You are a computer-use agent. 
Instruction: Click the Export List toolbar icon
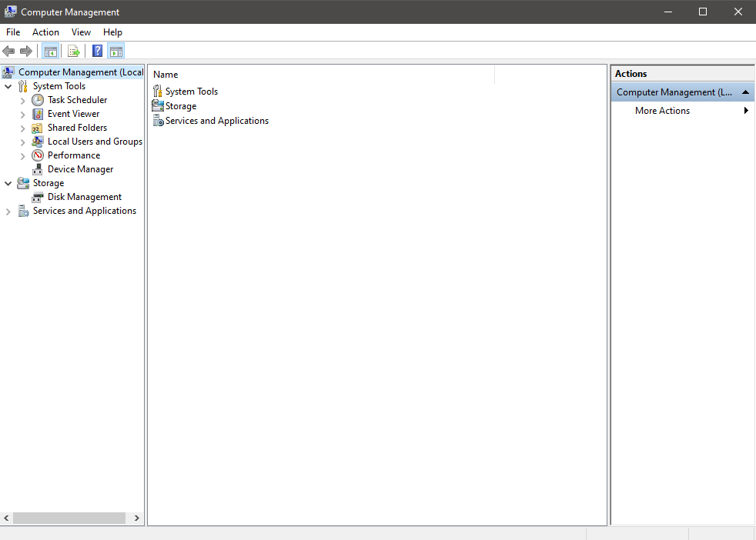pyautogui.click(x=73, y=51)
